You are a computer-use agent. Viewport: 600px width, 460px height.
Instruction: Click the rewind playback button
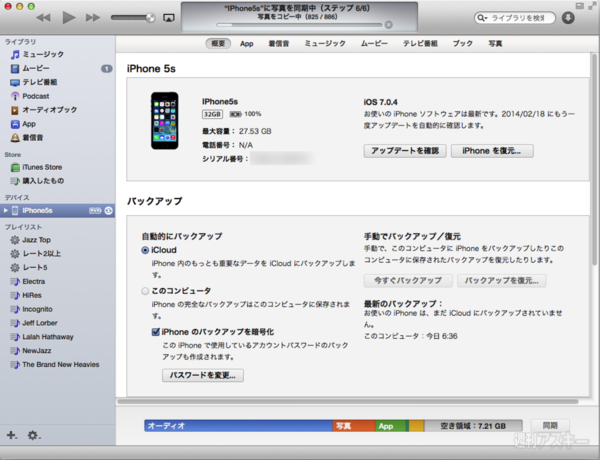(x=43, y=18)
